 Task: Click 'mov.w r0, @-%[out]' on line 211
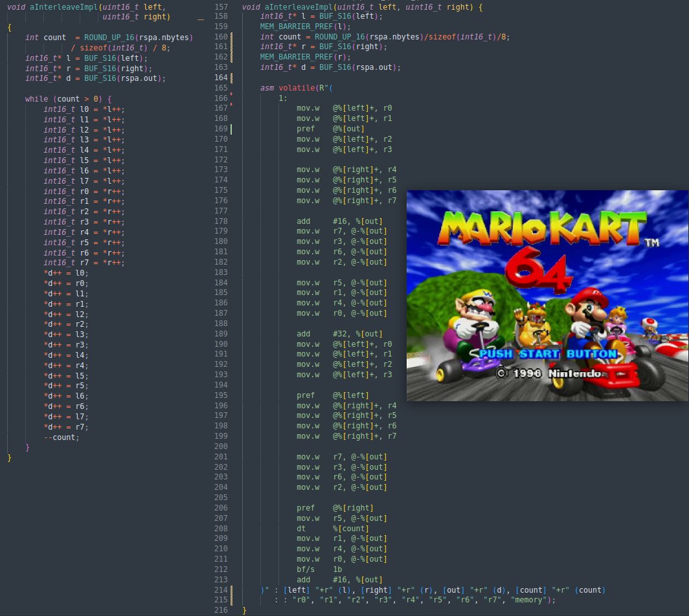point(342,559)
